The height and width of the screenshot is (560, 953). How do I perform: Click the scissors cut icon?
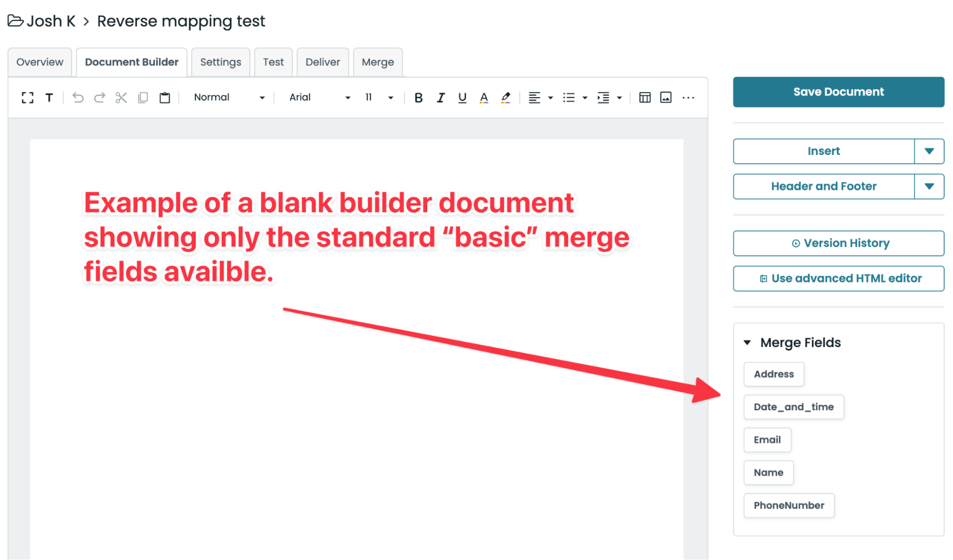[121, 98]
